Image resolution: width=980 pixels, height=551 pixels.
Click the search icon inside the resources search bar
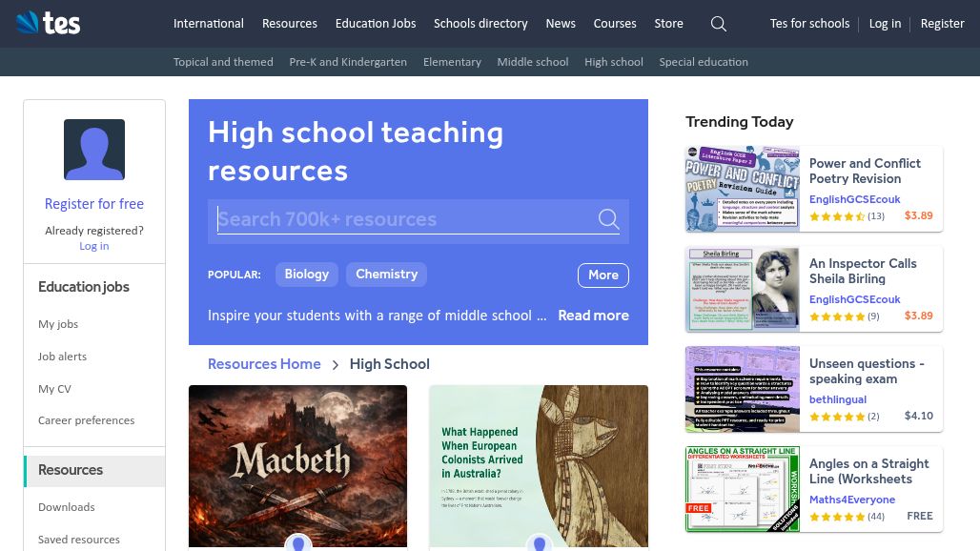tap(608, 219)
